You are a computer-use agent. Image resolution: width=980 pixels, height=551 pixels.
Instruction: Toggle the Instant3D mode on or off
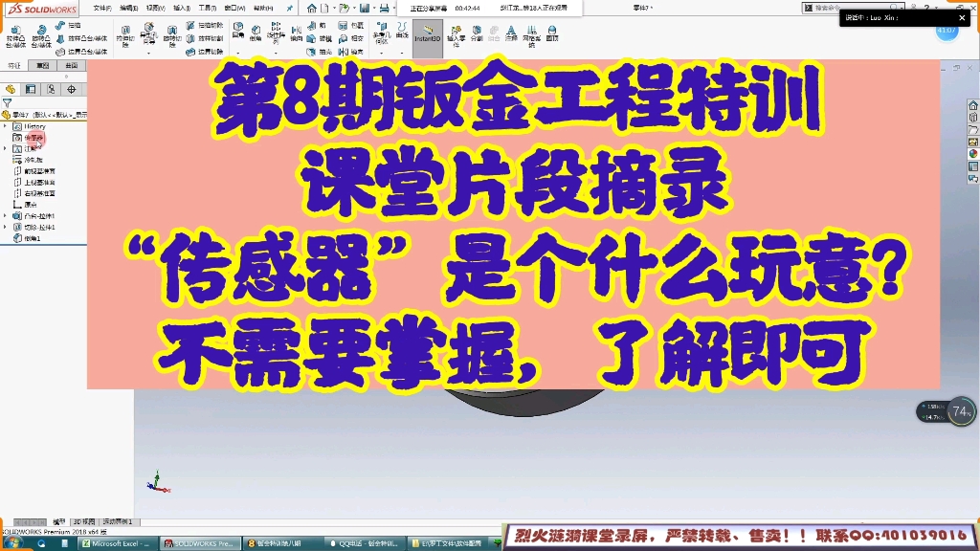(x=427, y=34)
